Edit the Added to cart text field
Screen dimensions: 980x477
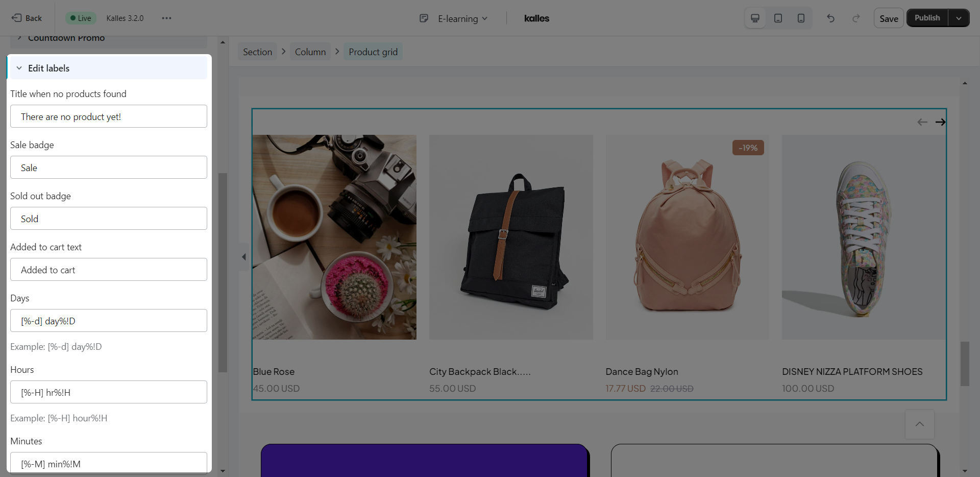pyautogui.click(x=109, y=270)
